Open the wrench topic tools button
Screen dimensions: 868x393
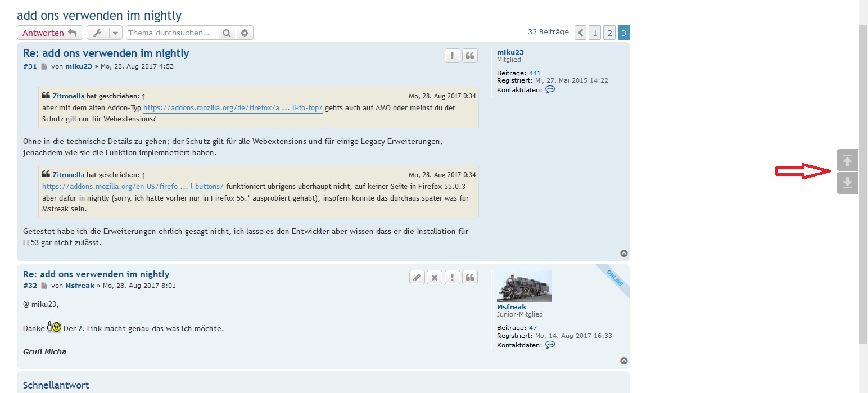pos(98,33)
